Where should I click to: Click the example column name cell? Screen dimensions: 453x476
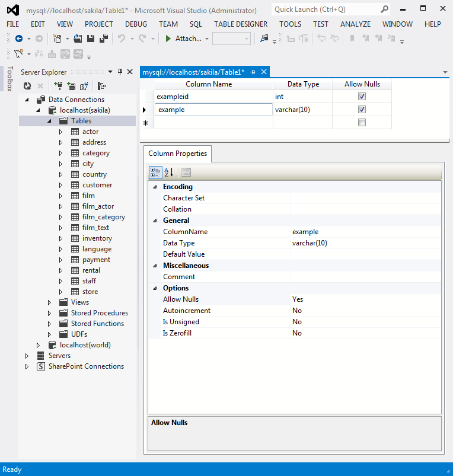(213, 110)
